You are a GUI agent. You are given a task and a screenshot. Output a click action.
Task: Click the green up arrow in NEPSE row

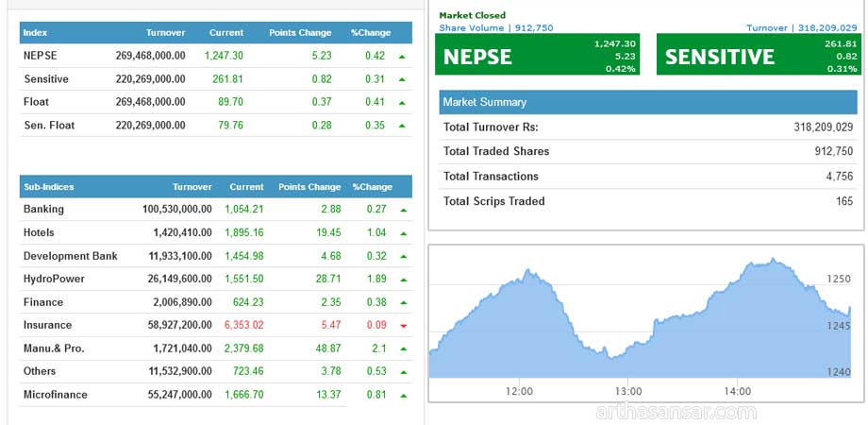pos(402,57)
